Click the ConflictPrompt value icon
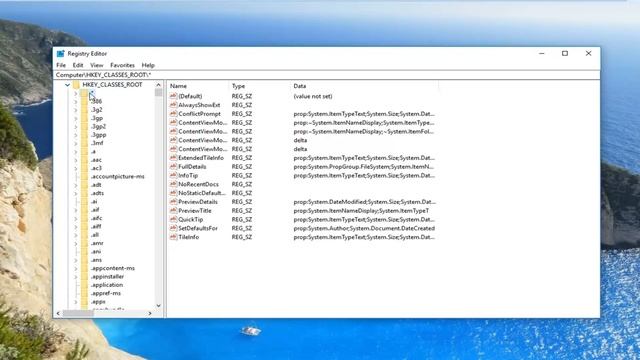Viewport: 640px width, 360px height. coord(173,113)
